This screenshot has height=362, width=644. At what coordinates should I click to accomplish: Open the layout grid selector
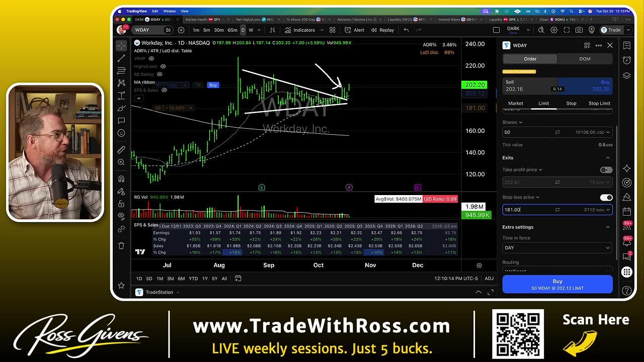coord(332,30)
